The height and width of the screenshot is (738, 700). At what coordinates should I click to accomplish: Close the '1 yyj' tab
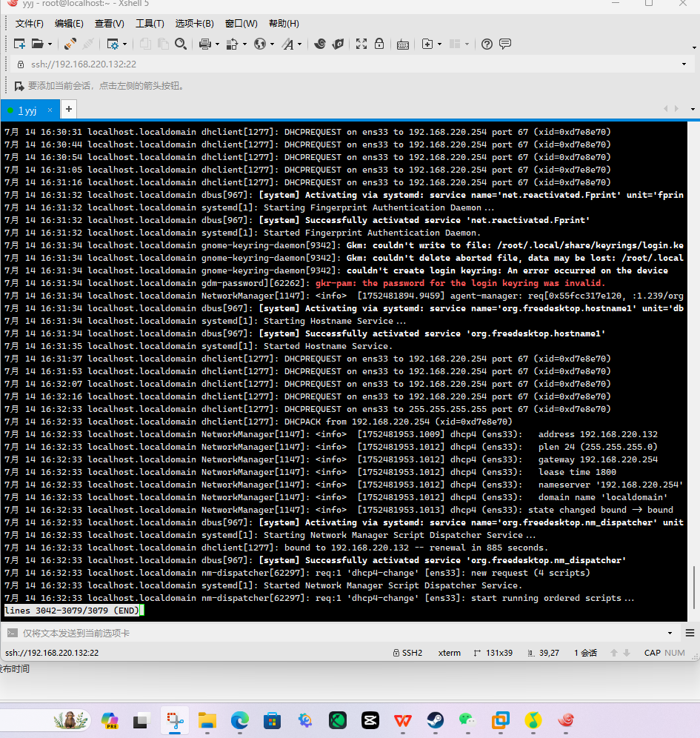pyautogui.click(x=50, y=110)
